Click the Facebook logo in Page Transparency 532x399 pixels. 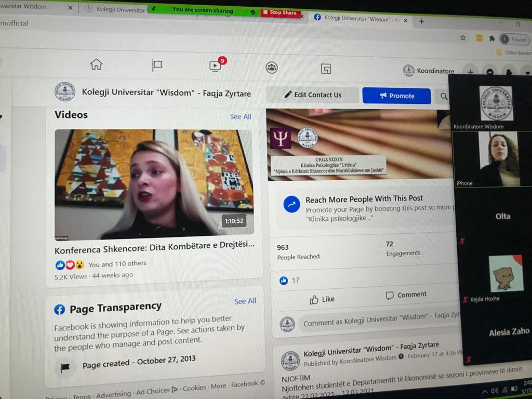(59, 310)
